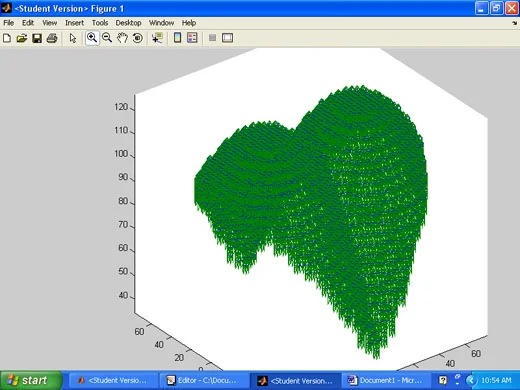Print the figure using the printer icon

(52, 38)
